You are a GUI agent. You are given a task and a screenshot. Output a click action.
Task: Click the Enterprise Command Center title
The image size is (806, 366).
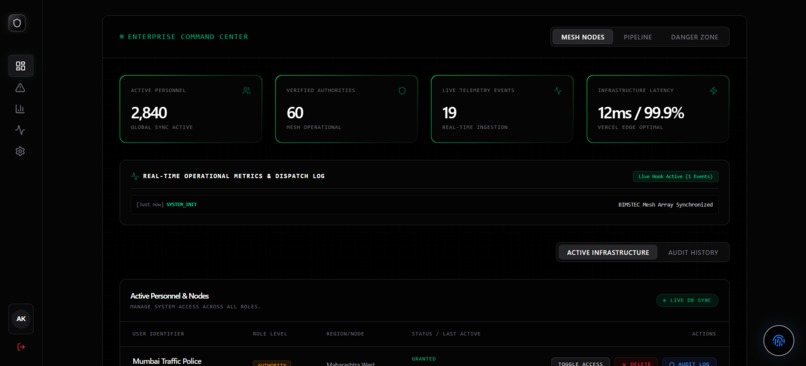coord(188,37)
